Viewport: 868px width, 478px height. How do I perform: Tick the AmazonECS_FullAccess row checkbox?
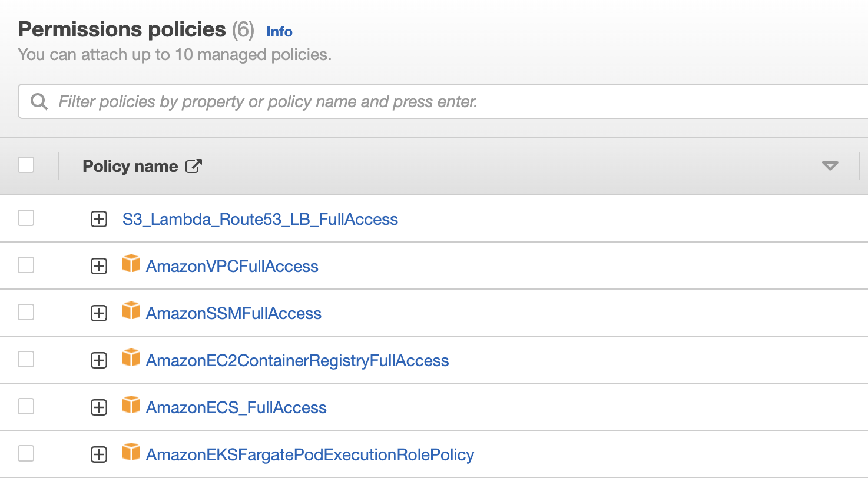pos(26,407)
